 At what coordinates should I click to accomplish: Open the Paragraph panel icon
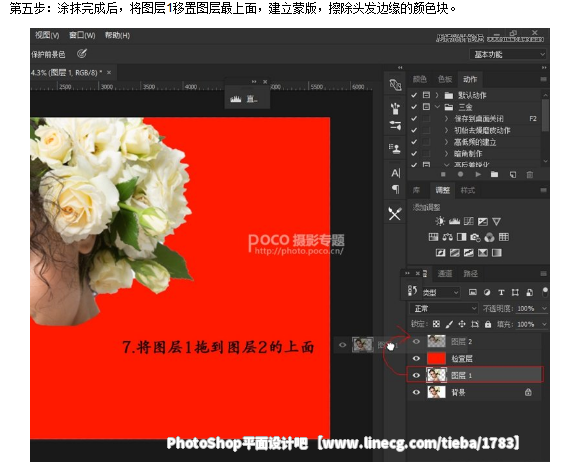[x=395, y=190]
